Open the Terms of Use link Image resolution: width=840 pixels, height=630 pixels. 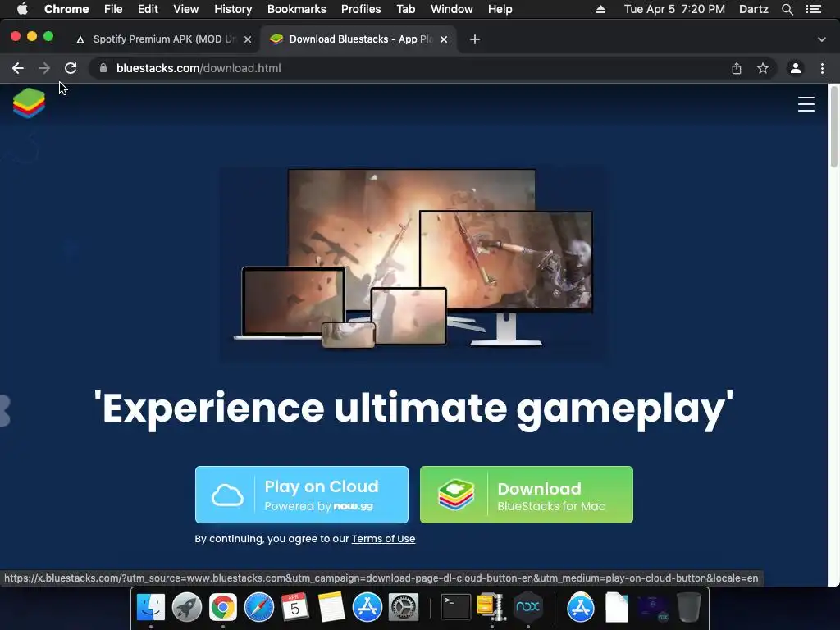pyautogui.click(x=383, y=539)
